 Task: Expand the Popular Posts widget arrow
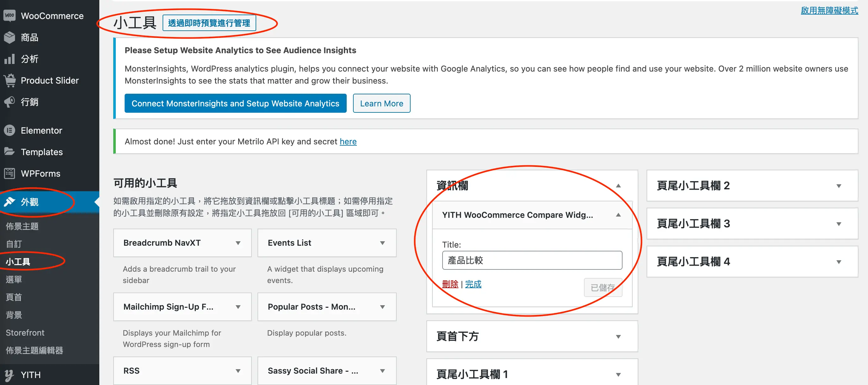(x=382, y=307)
